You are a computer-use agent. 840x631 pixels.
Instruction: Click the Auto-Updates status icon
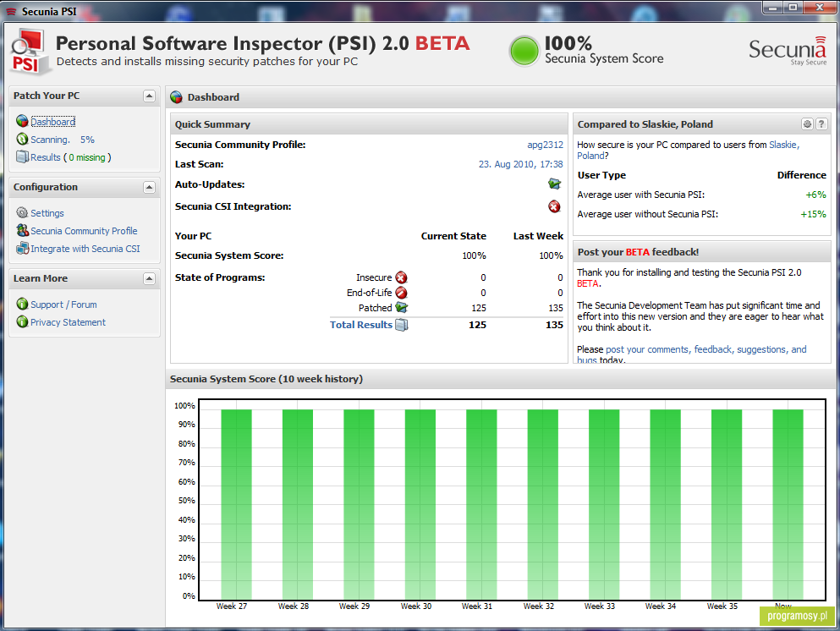pos(554,184)
